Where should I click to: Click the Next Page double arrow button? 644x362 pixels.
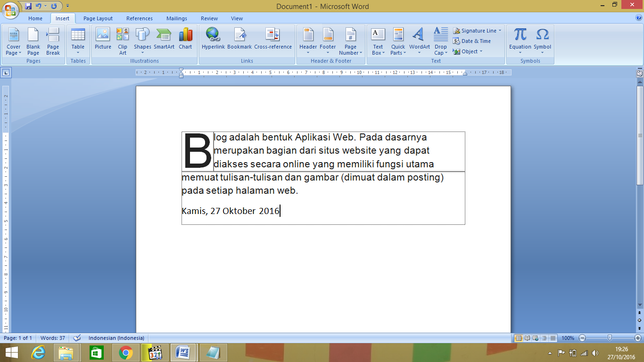click(x=640, y=328)
